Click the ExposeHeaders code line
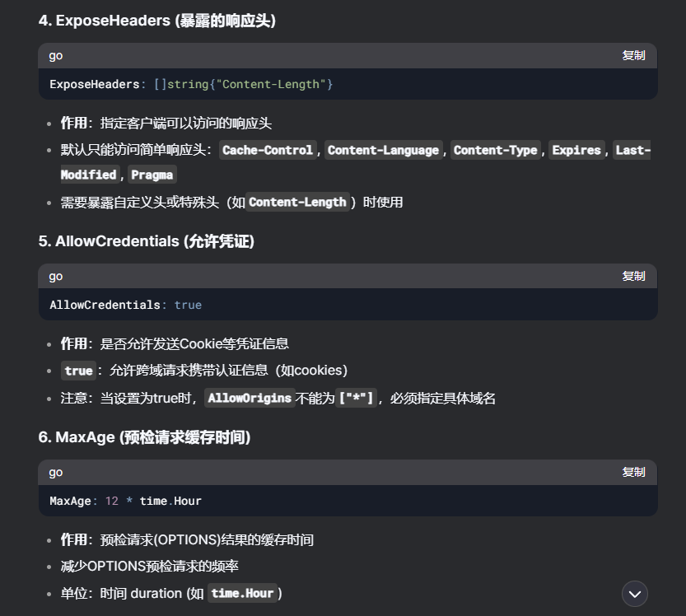 pos(191,84)
